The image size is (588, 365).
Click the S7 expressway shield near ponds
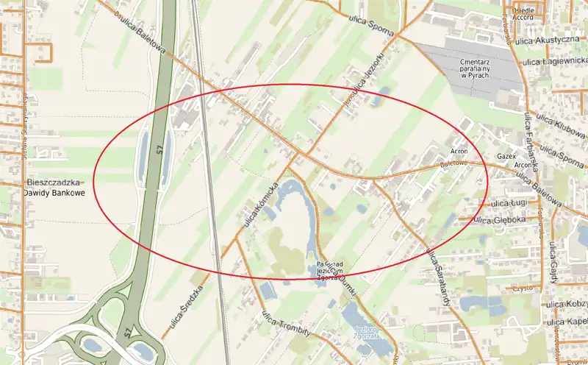coord(160,151)
